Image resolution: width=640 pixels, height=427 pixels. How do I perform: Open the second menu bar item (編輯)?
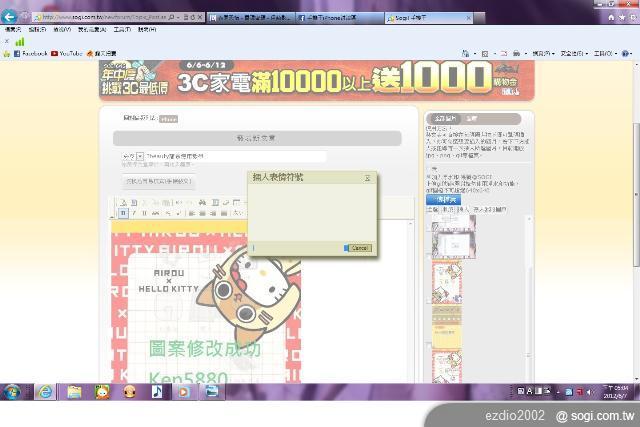pos(37,29)
